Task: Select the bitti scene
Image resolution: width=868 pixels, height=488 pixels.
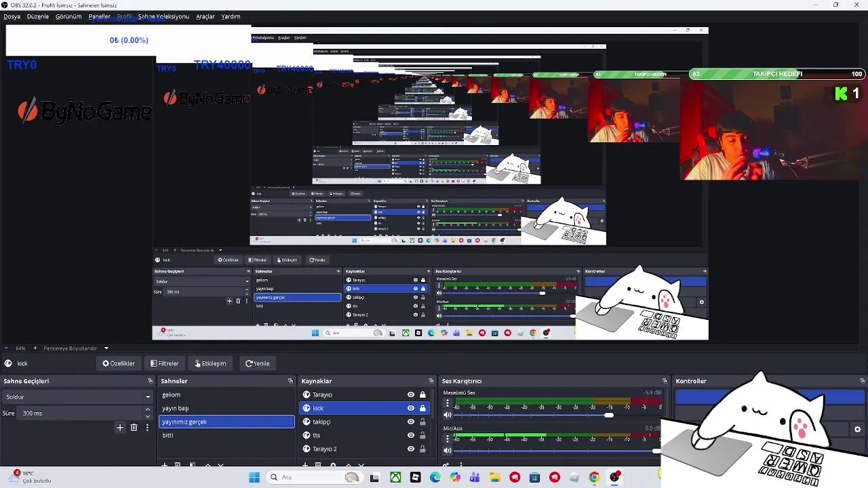Action: (226, 435)
